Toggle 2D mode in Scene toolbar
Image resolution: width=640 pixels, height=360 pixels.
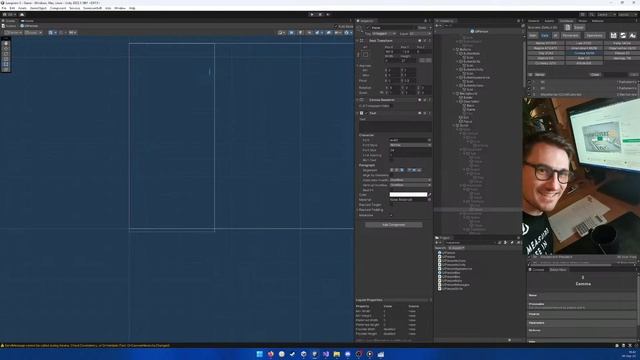pos(291,33)
